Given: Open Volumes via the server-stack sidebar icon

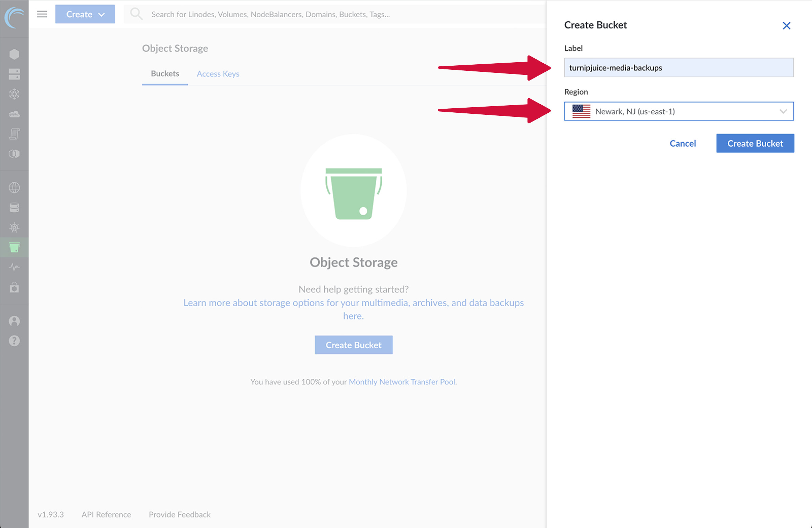Looking at the screenshot, I should 14,74.
